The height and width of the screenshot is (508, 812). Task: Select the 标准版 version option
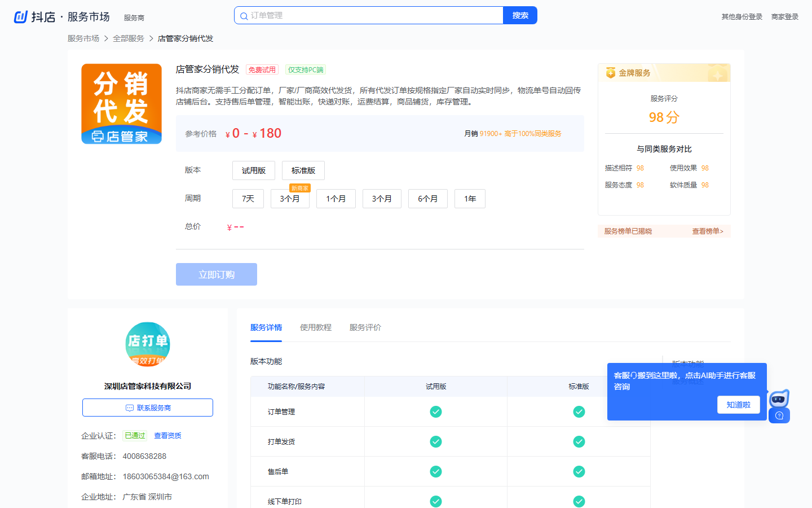point(303,170)
